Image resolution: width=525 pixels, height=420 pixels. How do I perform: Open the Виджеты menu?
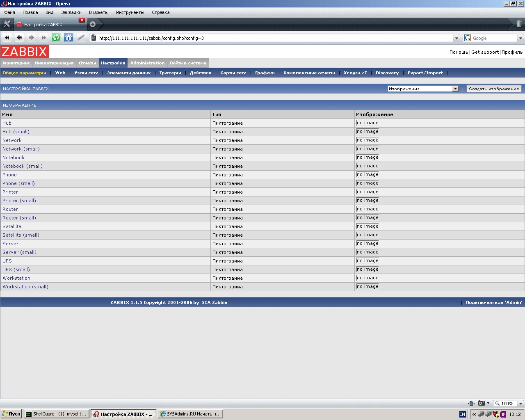pos(99,12)
